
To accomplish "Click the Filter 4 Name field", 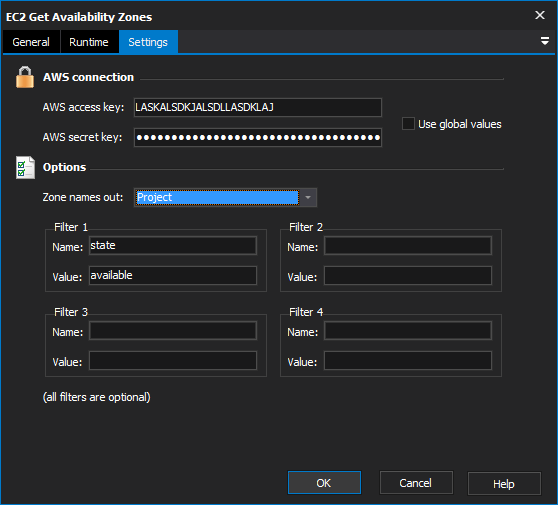I will (408, 331).
